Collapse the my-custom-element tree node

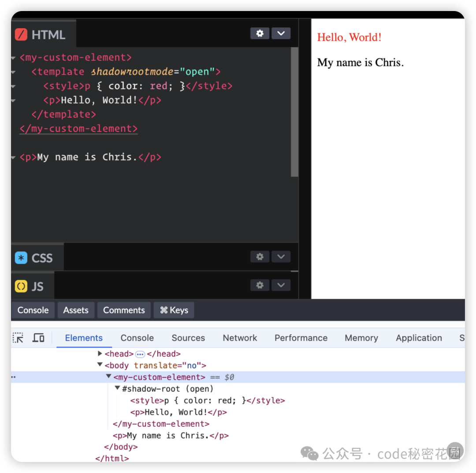108,377
